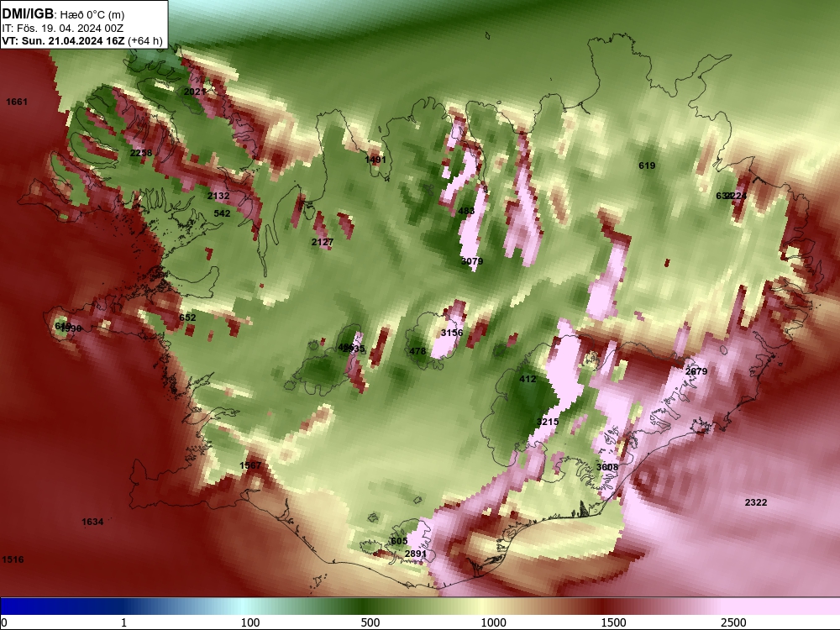Image resolution: width=840 pixels, height=630 pixels.
Task: Click the 'VT: Sun. 21.04.2024 16Z' valid time
Action: [63, 40]
